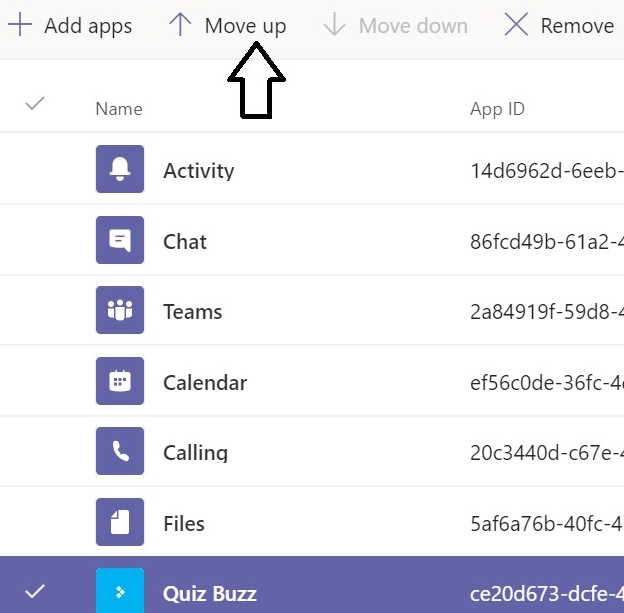Uncheck the Quiz Buzz row checkmark
624x613 pixels.
tap(35, 592)
